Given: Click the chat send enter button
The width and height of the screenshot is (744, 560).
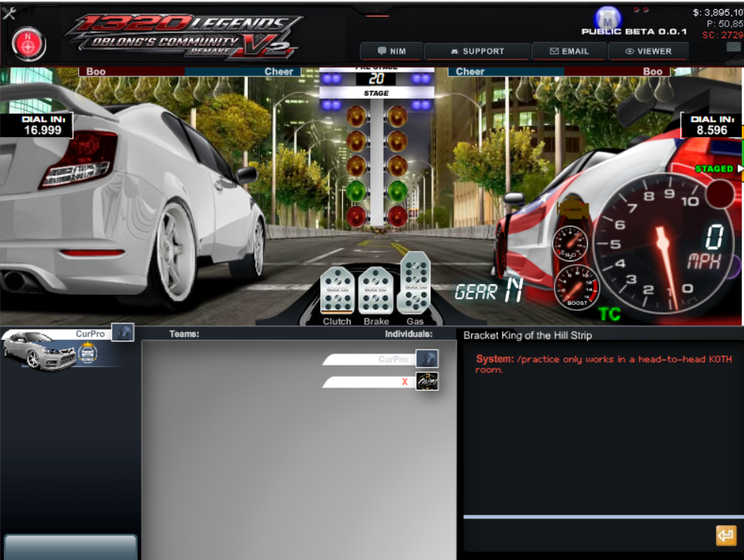Looking at the screenshot, I should (726, 535).
